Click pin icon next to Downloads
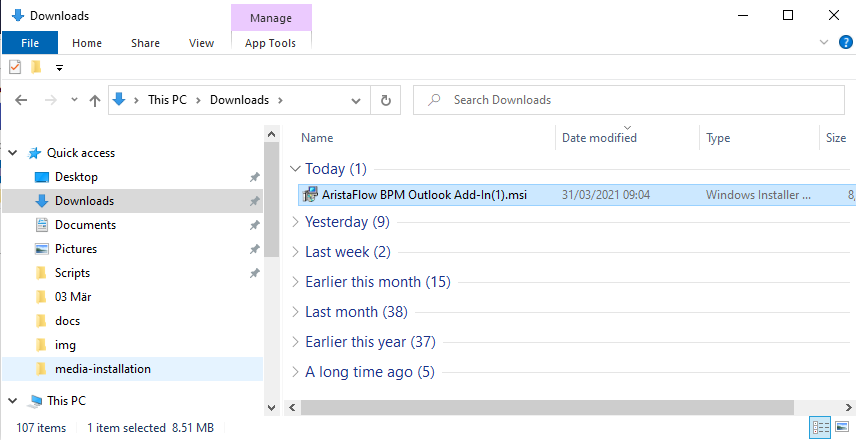 pos(255,201)
